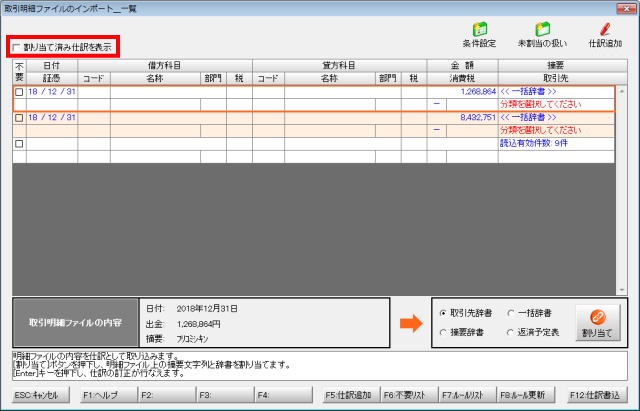
Task: Click F1:ヘルプ button
Action: click(109, 395)
